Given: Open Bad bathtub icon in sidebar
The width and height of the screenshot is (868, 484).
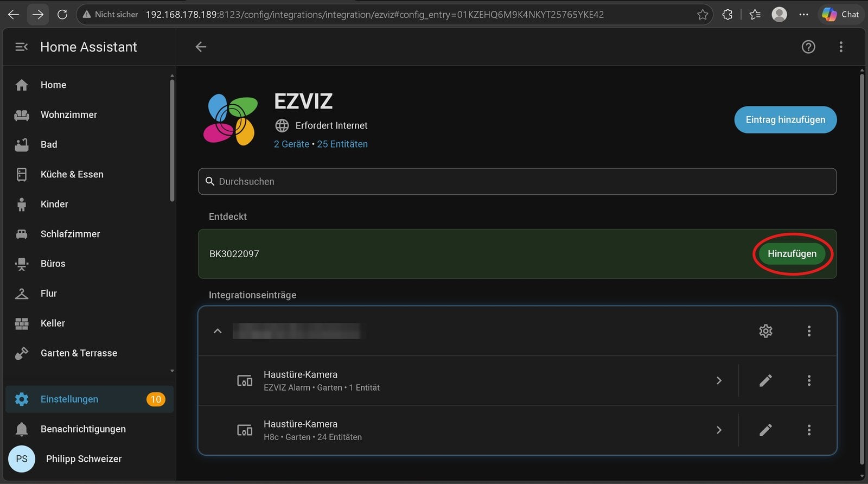Looking at the screenshot, I should 22,145.
